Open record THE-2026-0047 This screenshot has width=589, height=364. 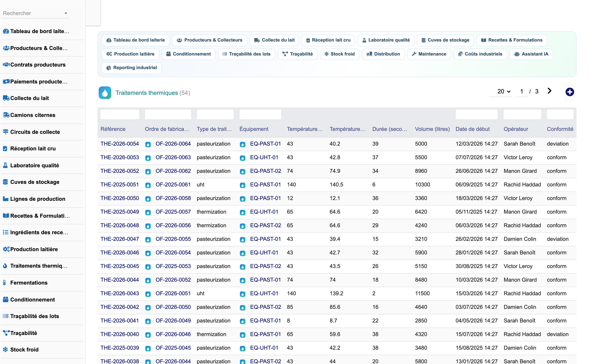click(120, 239)
